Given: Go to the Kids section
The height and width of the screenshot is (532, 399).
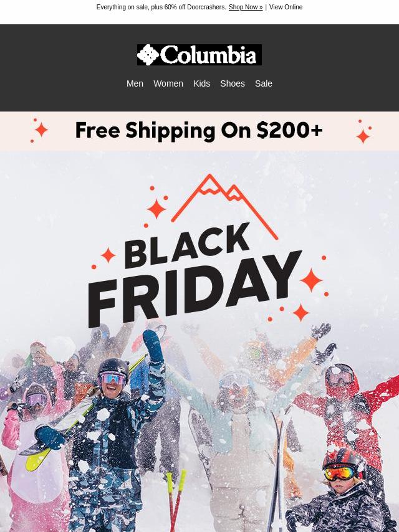Looking at the screenshot, I should coord(202,83).
